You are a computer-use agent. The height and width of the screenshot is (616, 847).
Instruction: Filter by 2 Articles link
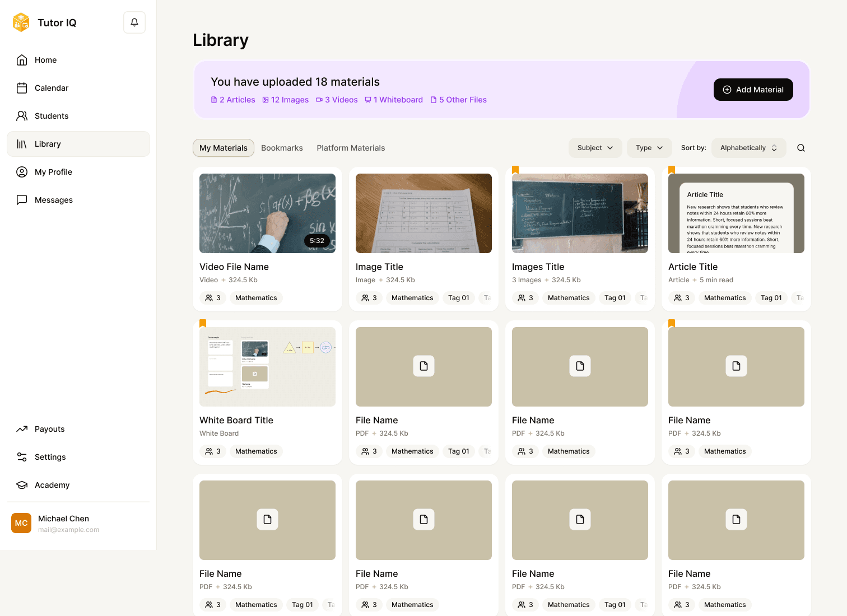[x=233, y=100]
